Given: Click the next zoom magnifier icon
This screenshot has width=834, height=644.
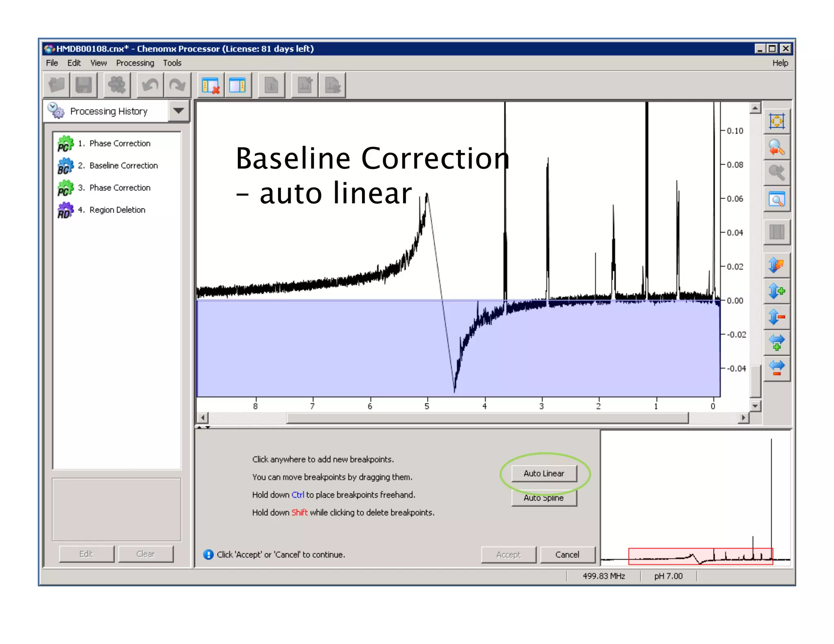Looking at the screenshot, I should pos(777,173).
